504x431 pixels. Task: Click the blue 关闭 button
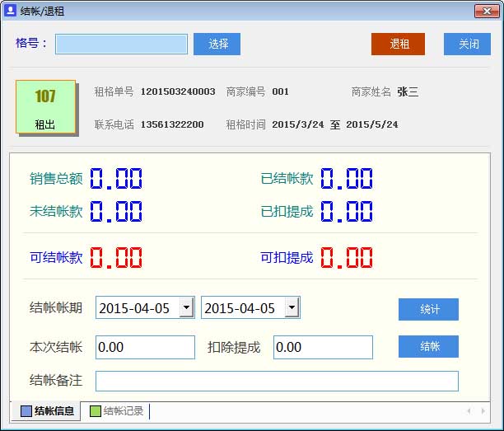(467, 44)
